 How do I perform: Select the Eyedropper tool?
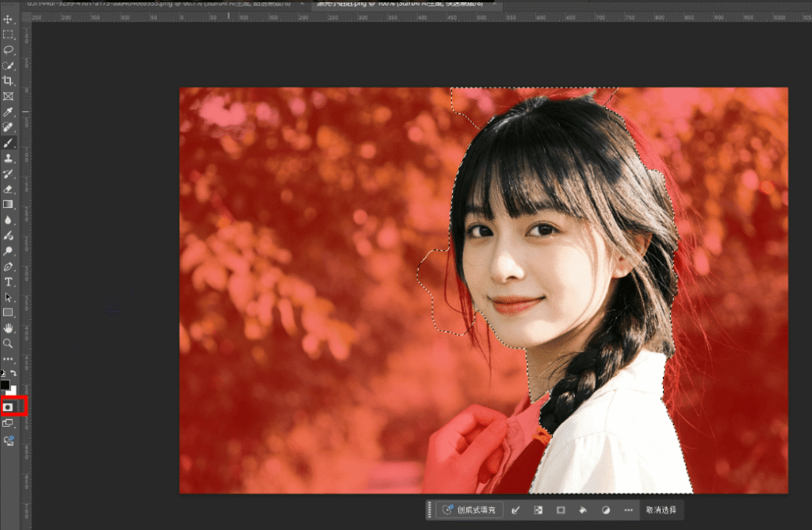tap(8, 112)
